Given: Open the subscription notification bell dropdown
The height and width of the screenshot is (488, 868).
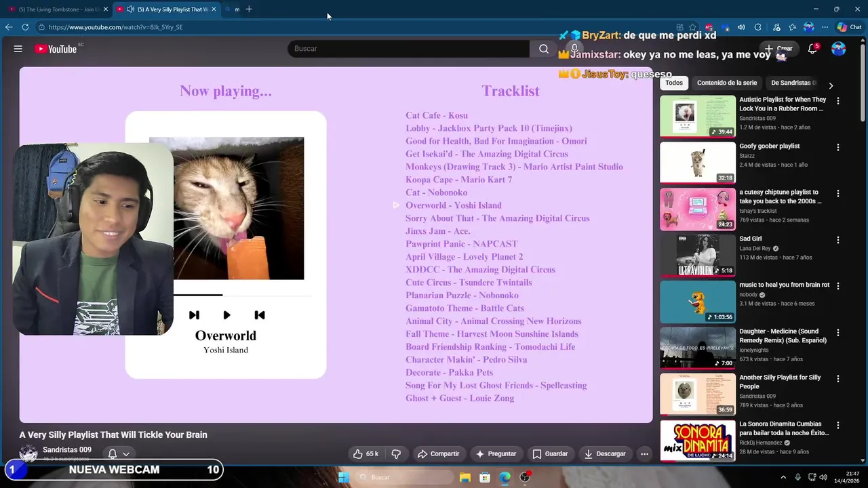Looking at the screenshot, I should click(119, 454).
